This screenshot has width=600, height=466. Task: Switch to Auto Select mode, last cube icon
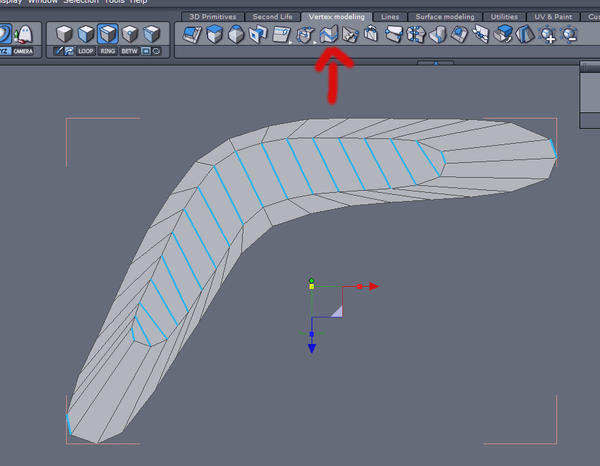[152, 34]
